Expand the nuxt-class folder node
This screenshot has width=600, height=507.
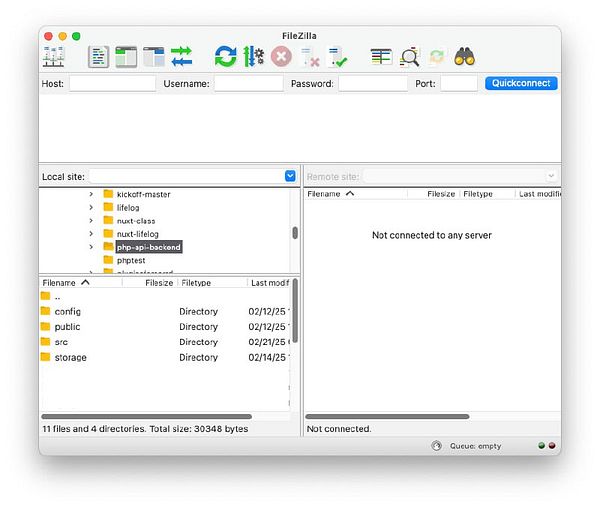(91, 221)
